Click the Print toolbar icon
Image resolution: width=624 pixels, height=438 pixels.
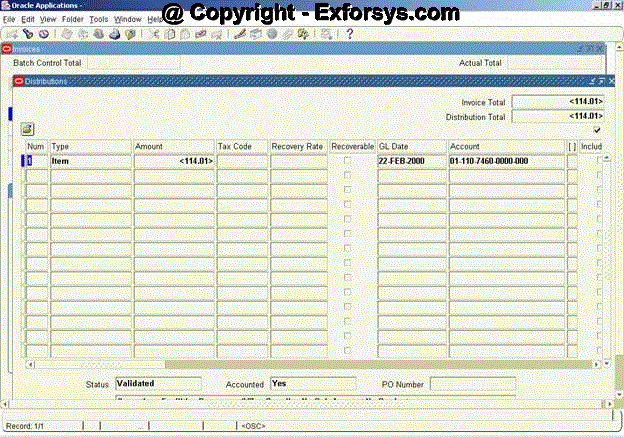coord(116,34)
